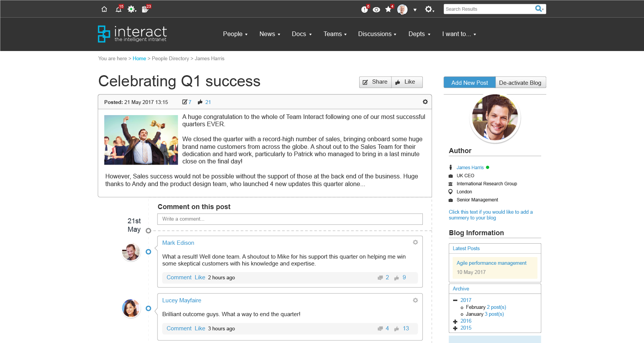Click the eye watch icon in top bar
Viewport: 644px width, 343px height.
[376, 10]
